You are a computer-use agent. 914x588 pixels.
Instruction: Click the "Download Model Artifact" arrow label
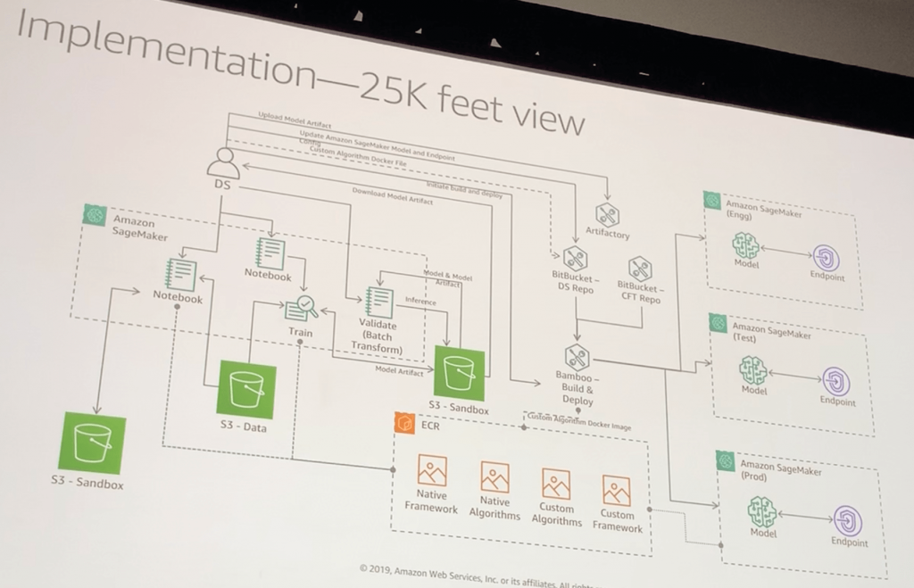[x=393, y=195]
